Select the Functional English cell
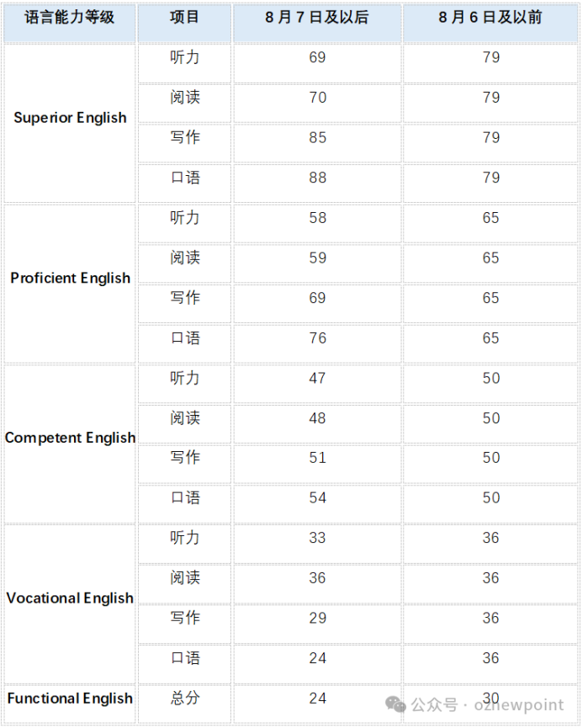Image resolution: width=582 pixels, height=728 pixels. click(x=70, y=703)
